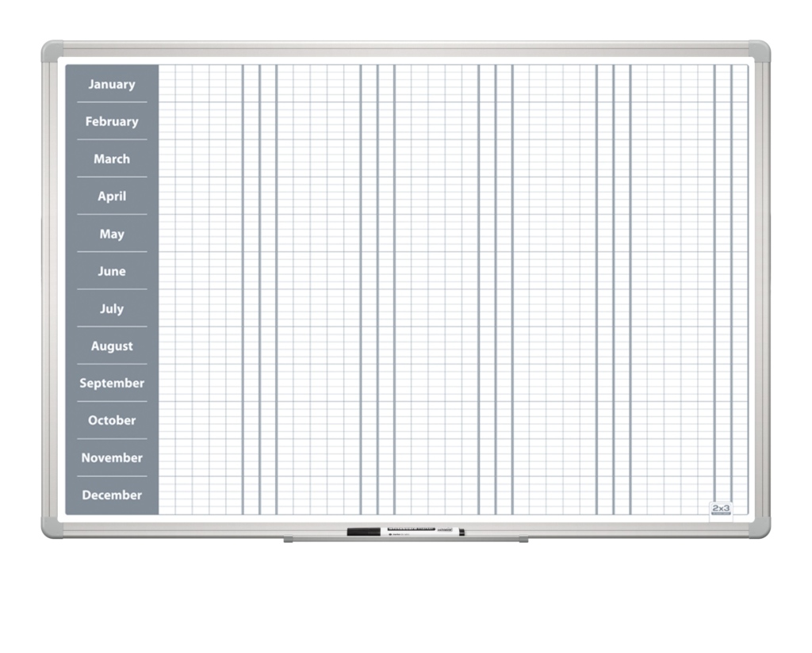Select the September label
This screenshot has height=653, width=812.
click(112, 384)
